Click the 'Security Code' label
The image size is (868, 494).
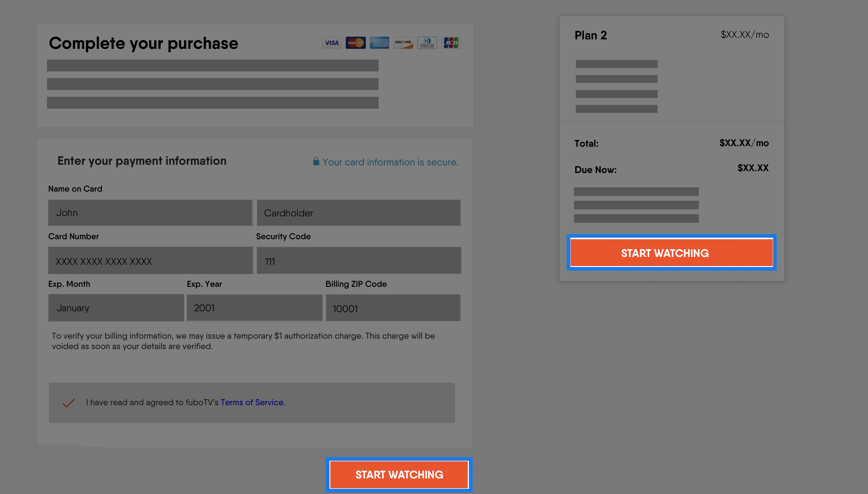tap(283, 236)
